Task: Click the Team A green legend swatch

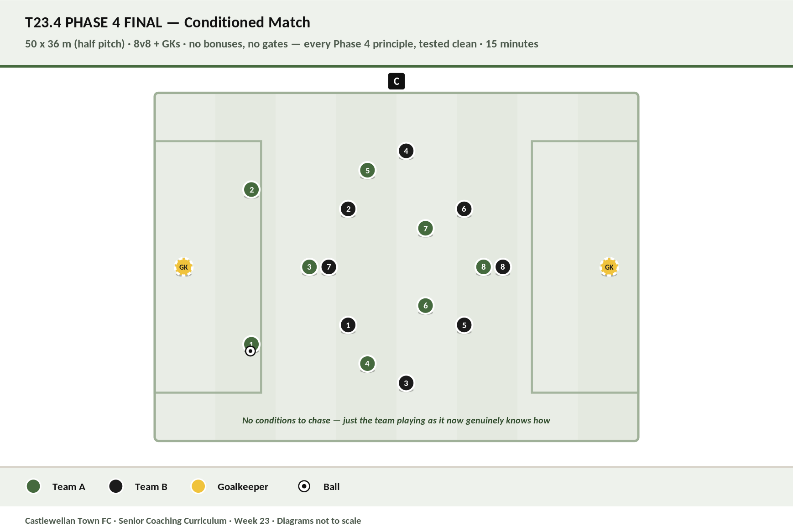Action: tap(33, 486)
